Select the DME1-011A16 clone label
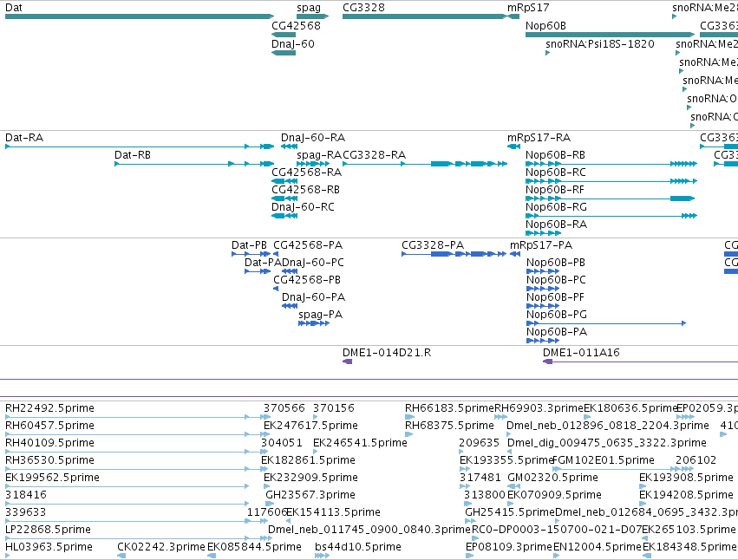 tap(581, 353)
